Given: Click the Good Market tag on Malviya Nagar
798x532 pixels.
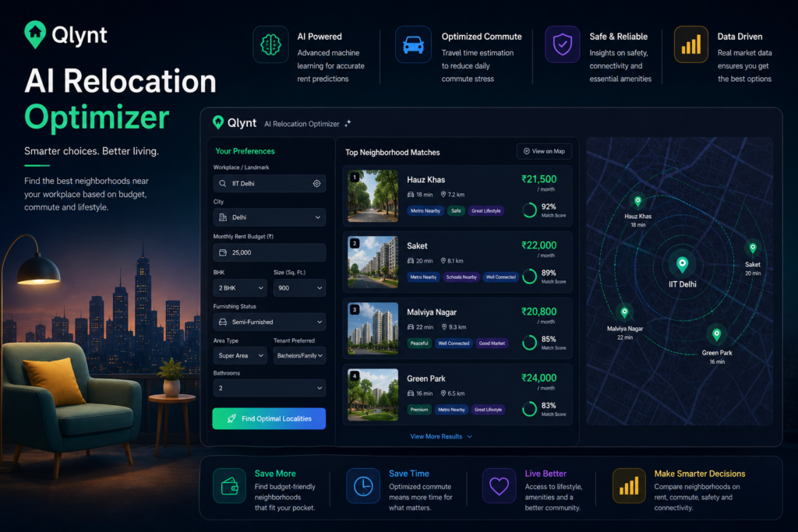Looking at the screenshot, I should (x=492, y=344).
